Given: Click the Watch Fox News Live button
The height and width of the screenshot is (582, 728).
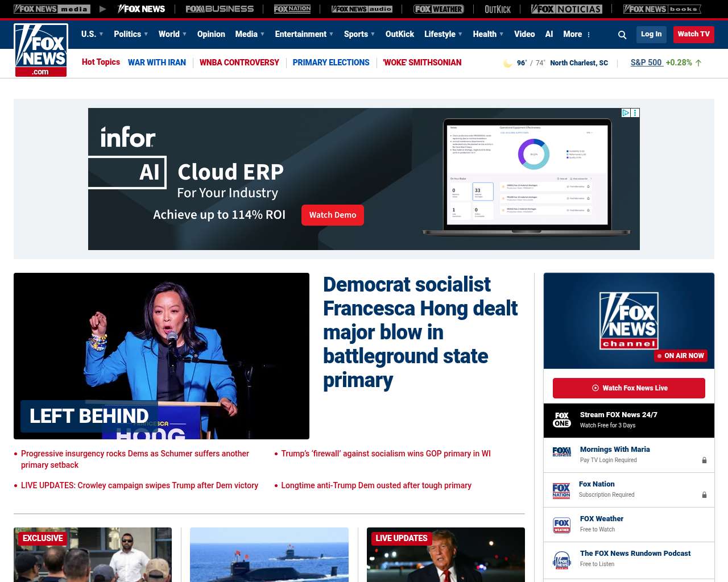Looking at the screenshot, I should (629, 388).
